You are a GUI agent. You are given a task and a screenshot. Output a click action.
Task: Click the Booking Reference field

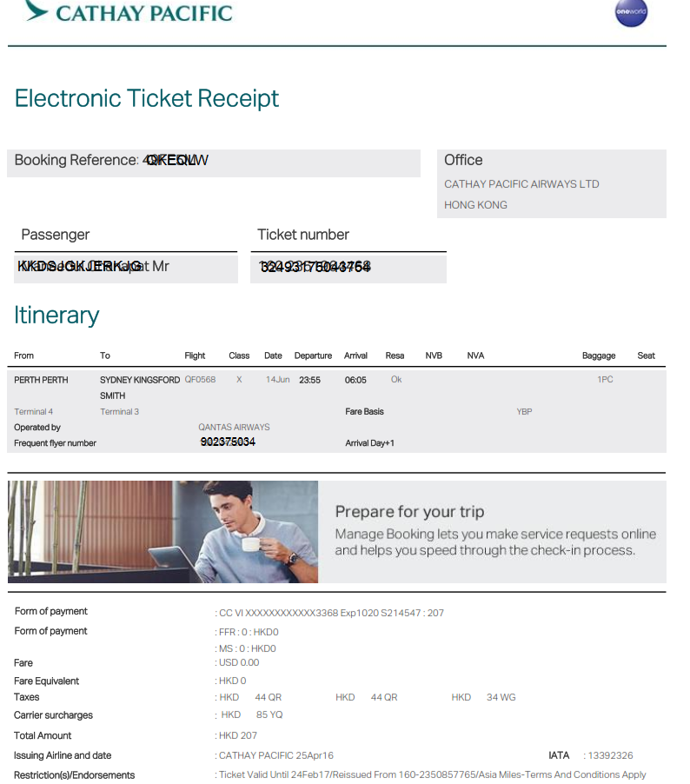point(214,163)
